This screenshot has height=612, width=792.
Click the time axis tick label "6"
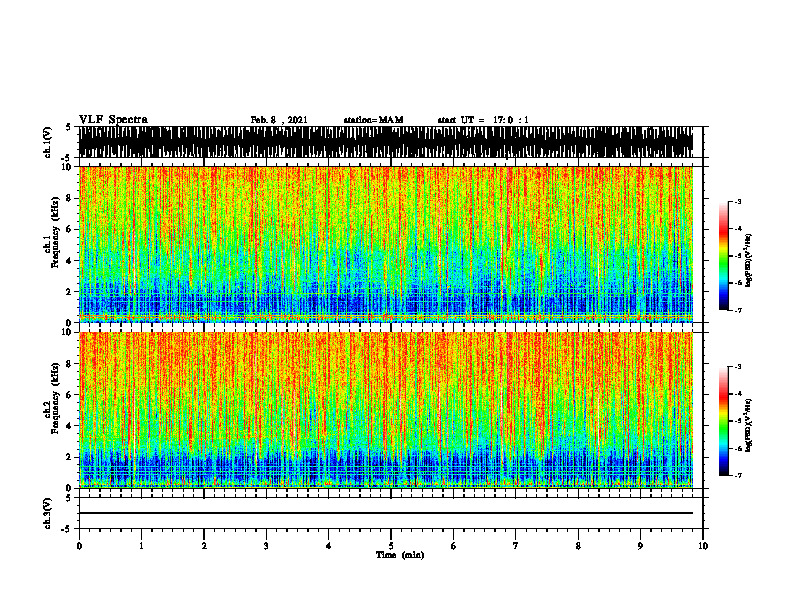[x=454, y=546]
